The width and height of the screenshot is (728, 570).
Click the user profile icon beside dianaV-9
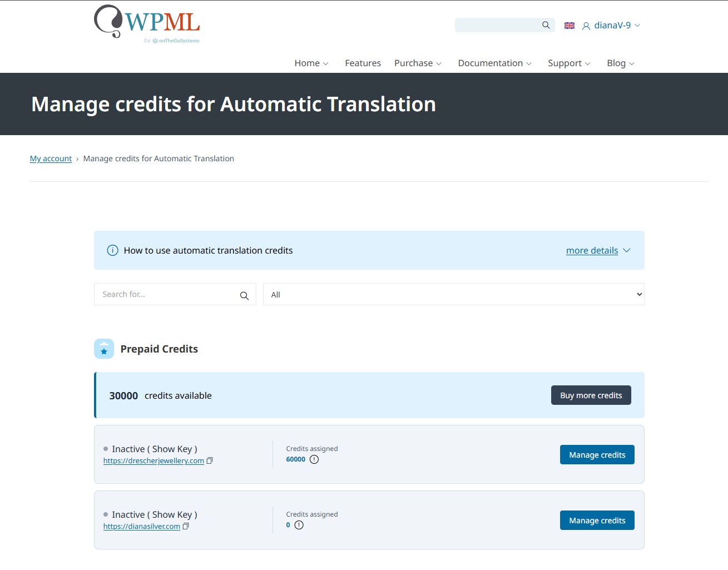pos(586,26)
